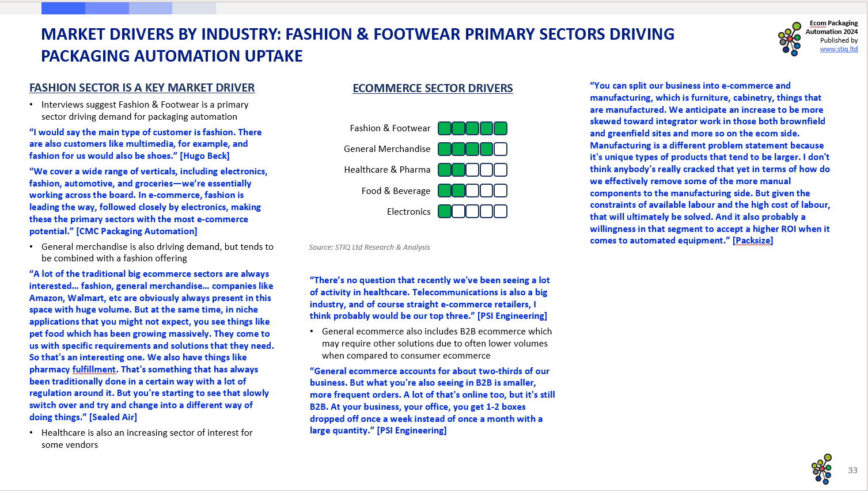Image resolution: width=868 pixels, height=491 pixels.
Task: Click bullet 'Interviews suggest Fashion & Footwear is a primary'
Action: [x=145, y=111]
